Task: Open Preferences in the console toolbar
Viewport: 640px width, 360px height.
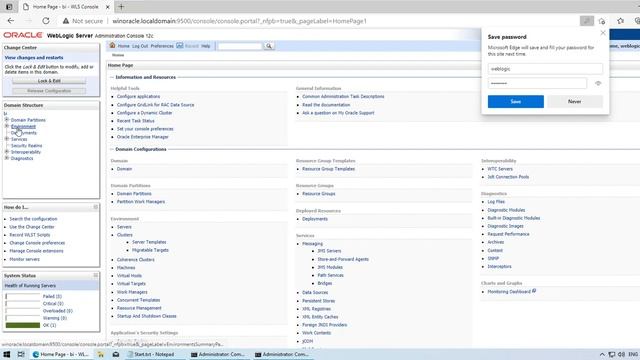Action: pos(162,46)
